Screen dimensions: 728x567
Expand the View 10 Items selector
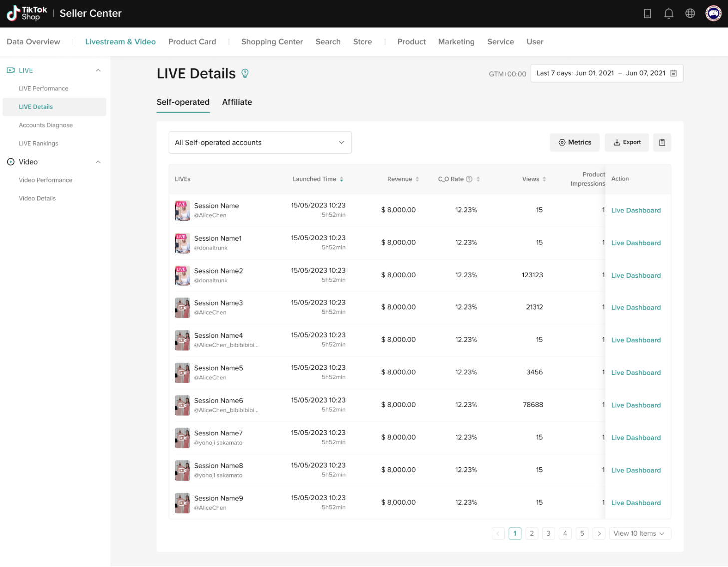tap(639, 534)
